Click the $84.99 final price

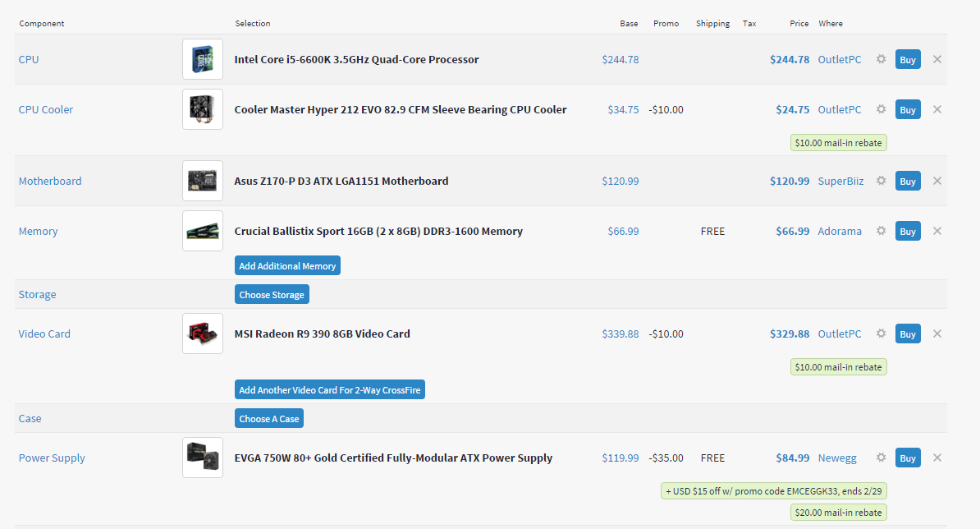[793, 458]
